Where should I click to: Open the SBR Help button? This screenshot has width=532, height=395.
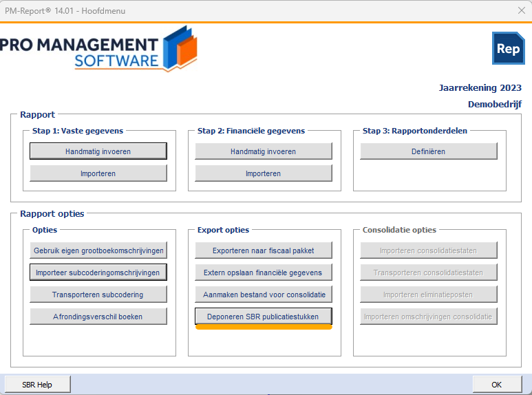point(37,385)
